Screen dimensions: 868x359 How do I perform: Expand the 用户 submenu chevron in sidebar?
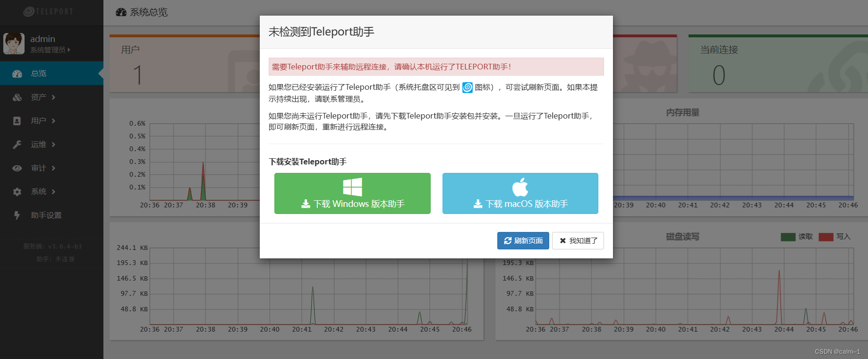(53, 121)
